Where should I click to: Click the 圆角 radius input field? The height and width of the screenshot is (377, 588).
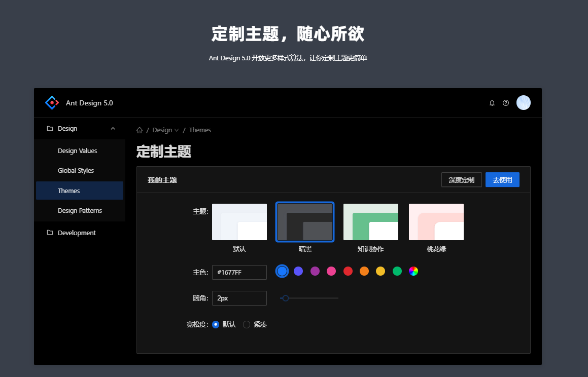[x=239, y=298]
